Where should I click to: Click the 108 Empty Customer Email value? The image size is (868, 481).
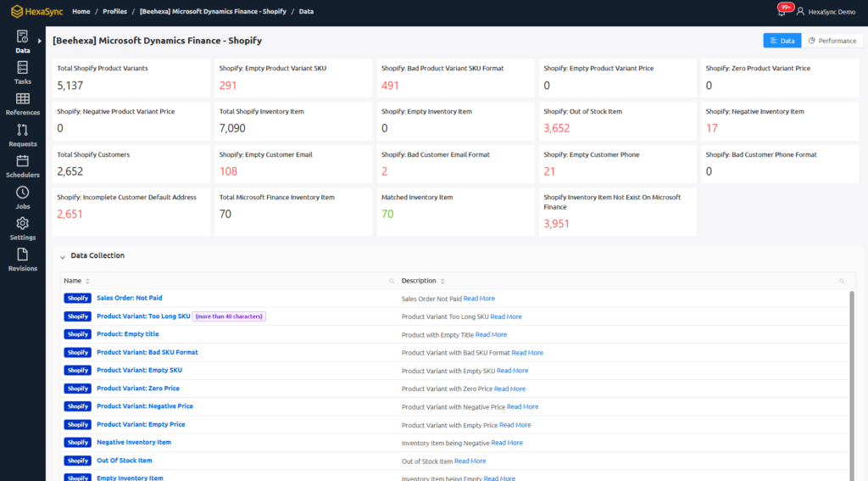(x=228, y=171)
